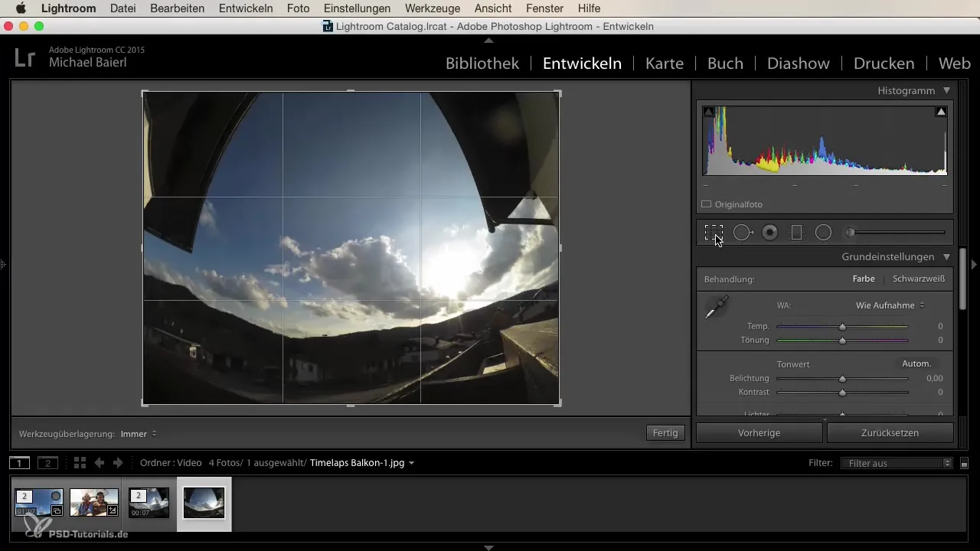980x551 pixels.
Task: Switch to grid view icon in filmstrip
Action: click(80, 463)
